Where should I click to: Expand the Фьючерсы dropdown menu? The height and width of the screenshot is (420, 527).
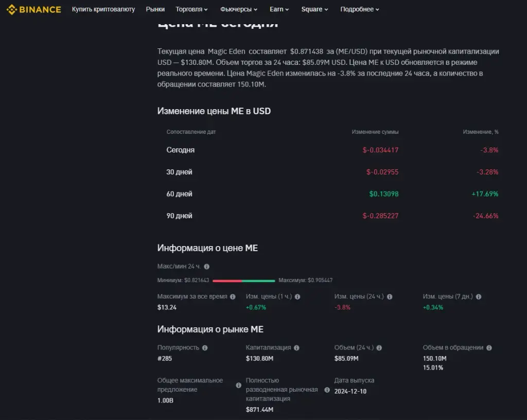tap(239, 9)
